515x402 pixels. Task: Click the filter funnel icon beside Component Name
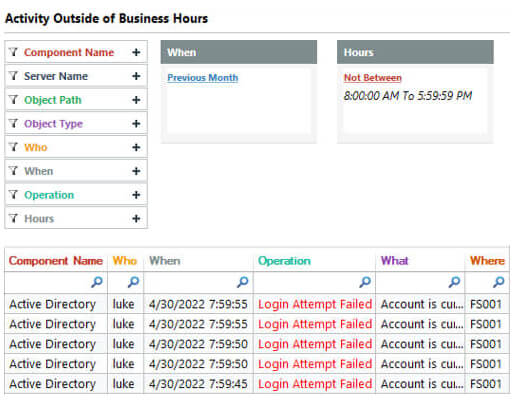click(x=13, y=52)
